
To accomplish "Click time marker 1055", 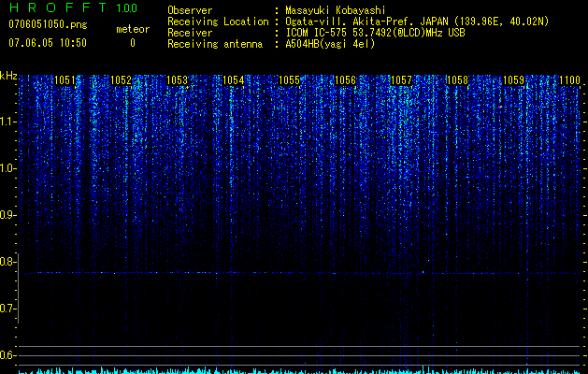I will pos(290,80).
